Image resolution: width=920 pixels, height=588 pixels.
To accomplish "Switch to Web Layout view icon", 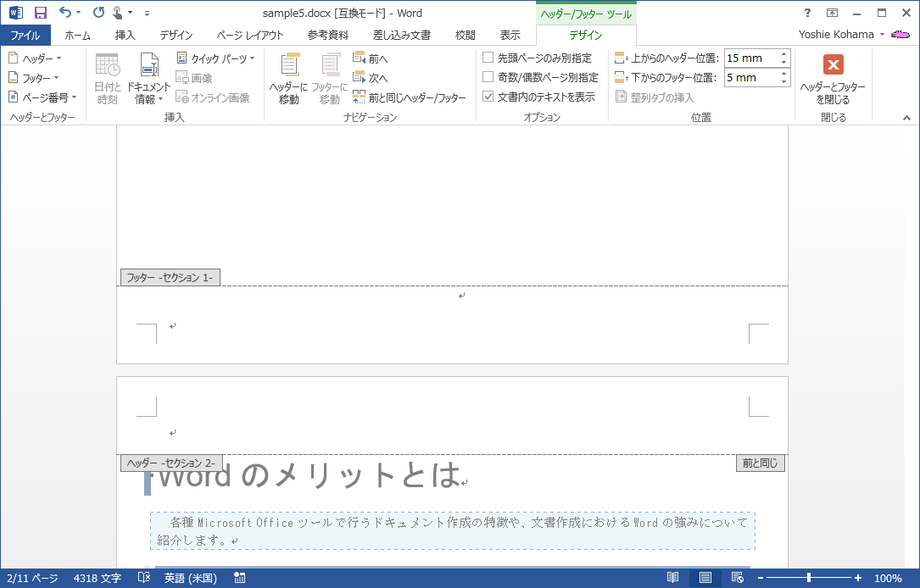I will 738,578.
